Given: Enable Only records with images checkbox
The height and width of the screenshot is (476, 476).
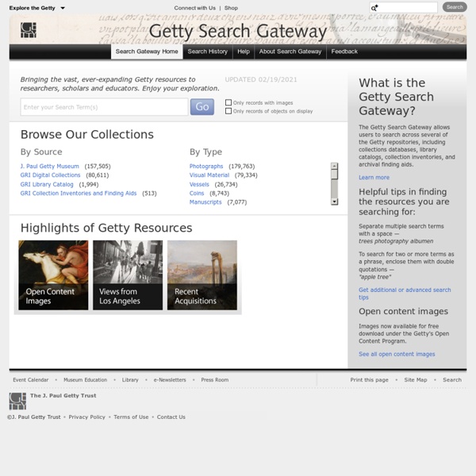Looking at the screenshot, I should pos(228,102).
